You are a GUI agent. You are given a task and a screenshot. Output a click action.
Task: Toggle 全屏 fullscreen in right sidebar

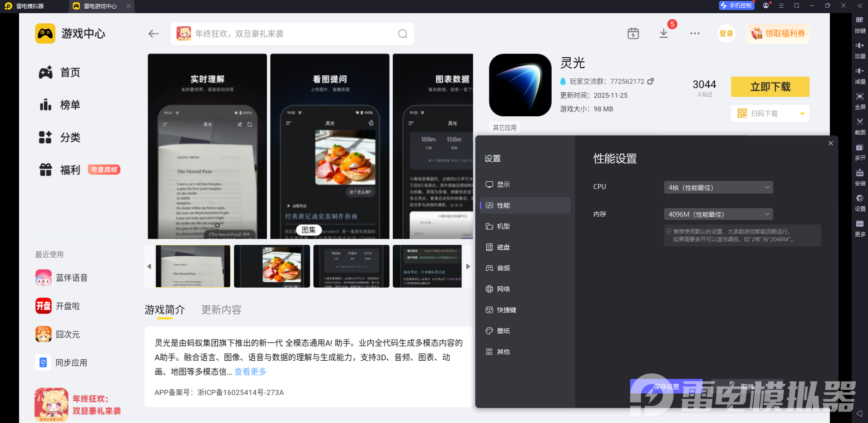860,101
